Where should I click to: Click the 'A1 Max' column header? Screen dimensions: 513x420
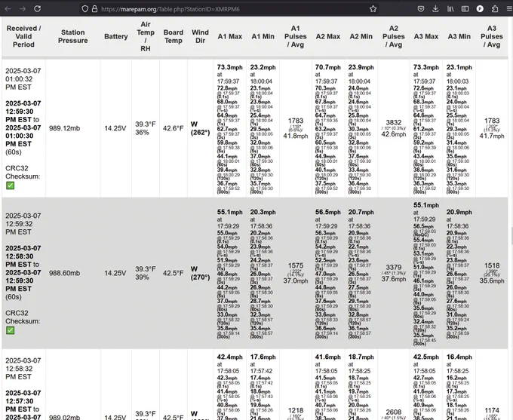[230, 36]
